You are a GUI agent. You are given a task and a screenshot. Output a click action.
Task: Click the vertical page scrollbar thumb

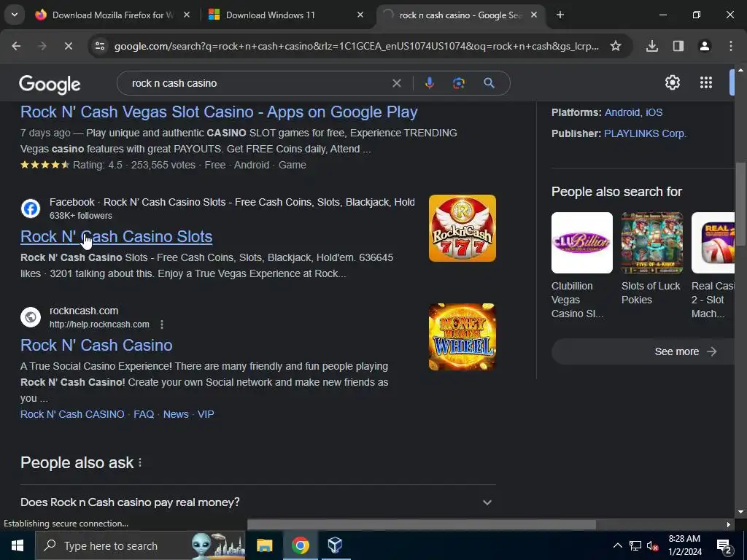tap(740, 205)
